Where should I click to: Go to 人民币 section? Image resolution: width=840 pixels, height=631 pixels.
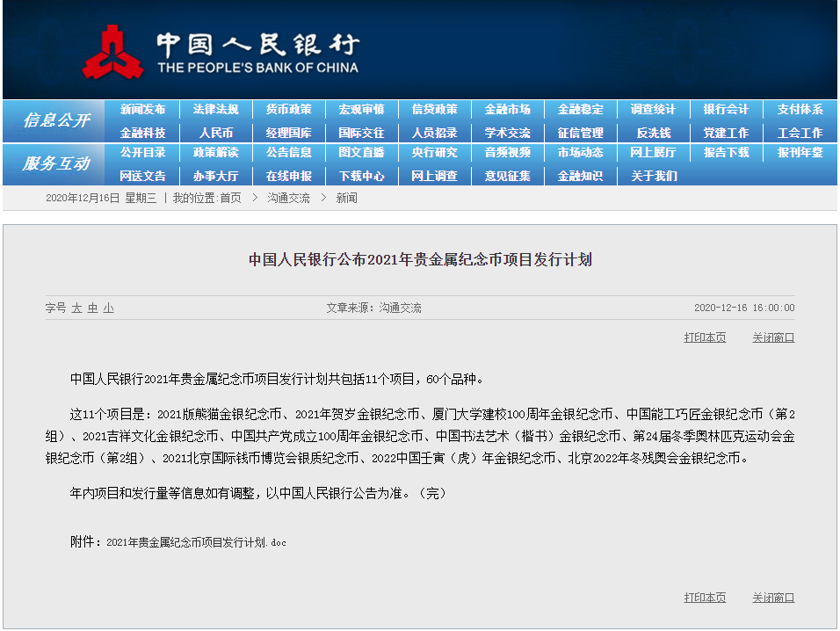click(x=216, y=133)
